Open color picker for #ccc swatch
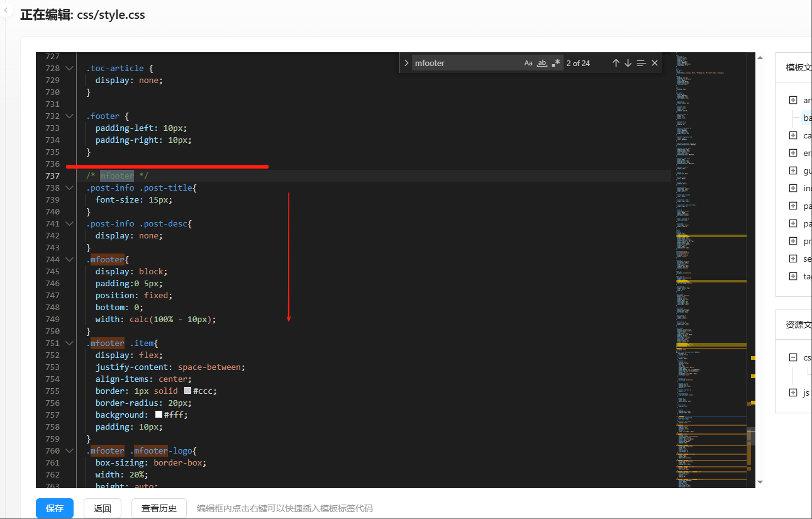This screenshot has width=812, height=519. (x=187, y=391)
